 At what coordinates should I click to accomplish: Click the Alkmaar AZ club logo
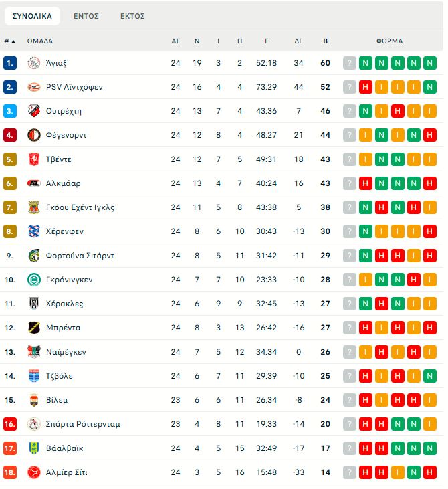[34, 183]
